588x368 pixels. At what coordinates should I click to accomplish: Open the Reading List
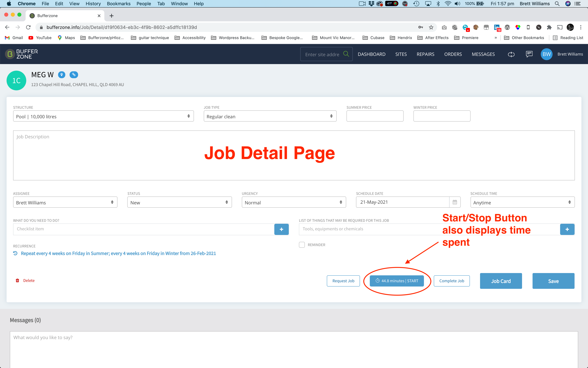click(568, 38)
